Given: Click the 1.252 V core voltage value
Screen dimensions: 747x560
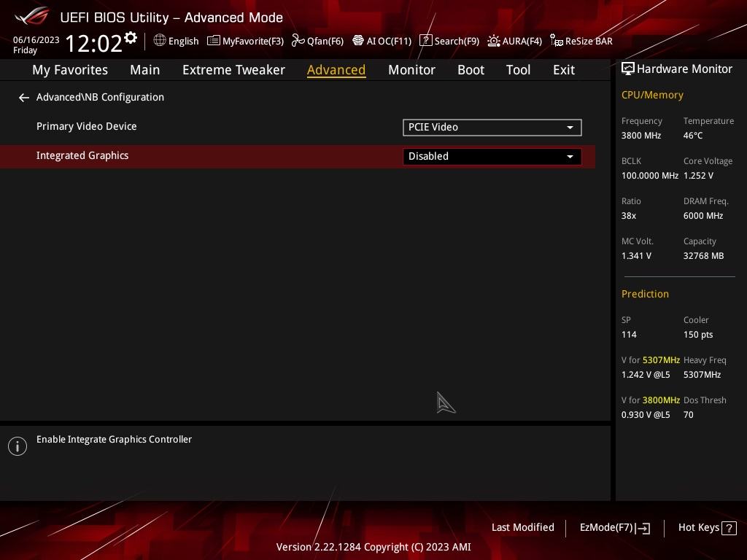Looking at the screenshot, I should coord(698,176).
